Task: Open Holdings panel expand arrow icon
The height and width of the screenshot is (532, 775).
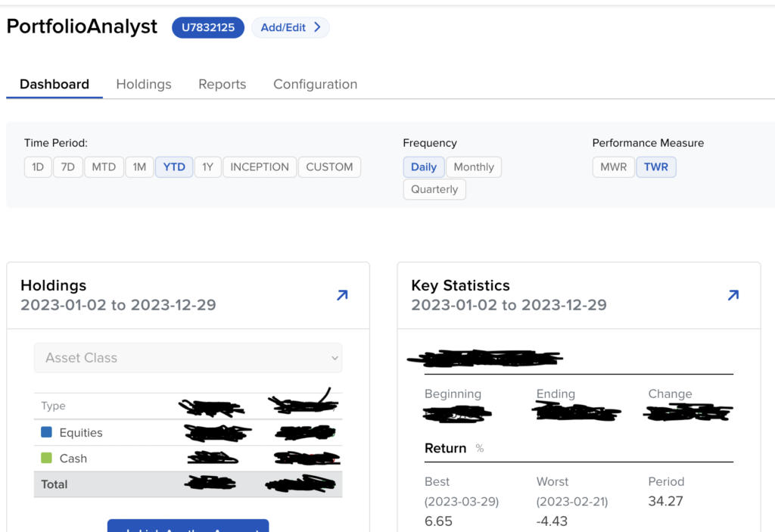Action: 342,295
